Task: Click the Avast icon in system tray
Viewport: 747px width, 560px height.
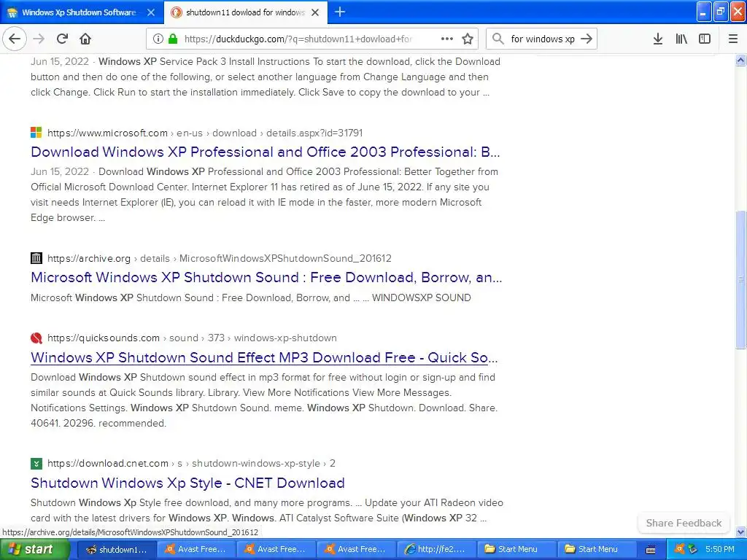Action: pos(679,549)
